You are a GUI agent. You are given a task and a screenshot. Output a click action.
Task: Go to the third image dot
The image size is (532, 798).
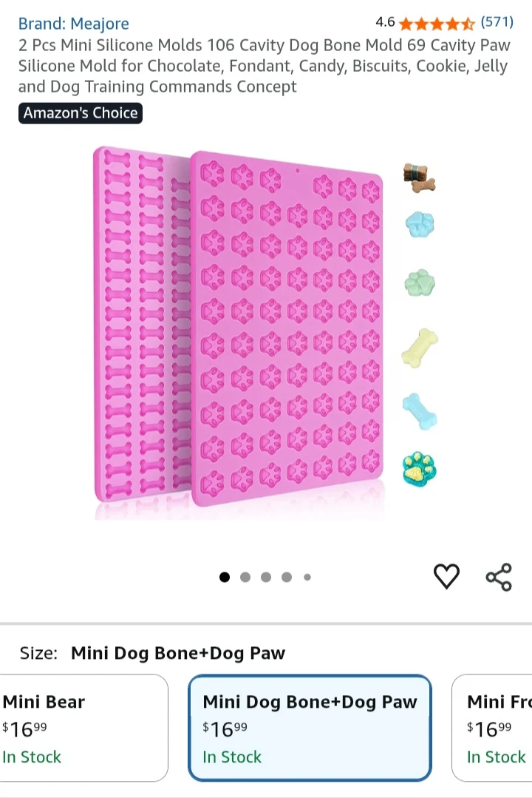pyautogui.click(x=266, y=577)
